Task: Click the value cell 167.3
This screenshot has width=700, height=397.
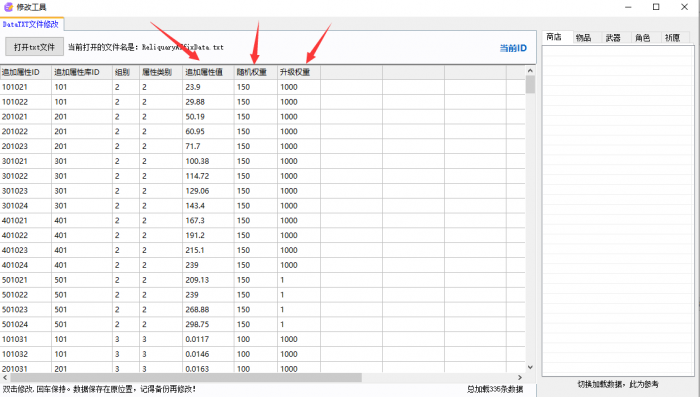Action: 208,221
